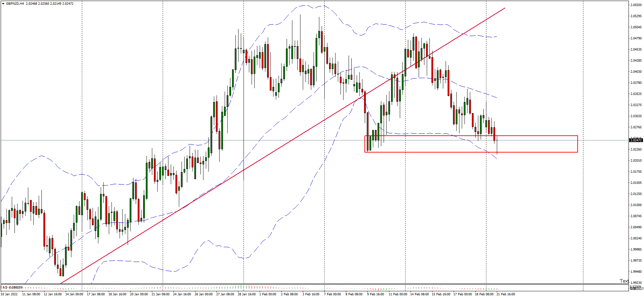The height and width of the screenshot is (298, 644).
Task: Click the '17 Jan 08:00' time label
Action: point(96,294)
